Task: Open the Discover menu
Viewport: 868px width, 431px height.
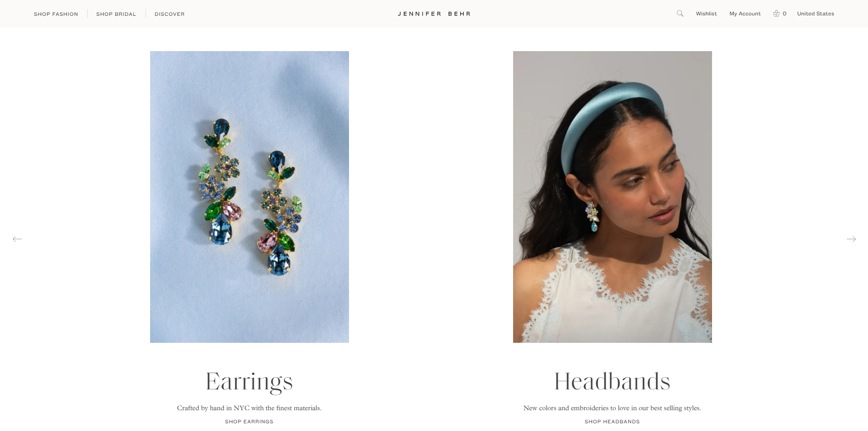Action: [x=170, y=14]
